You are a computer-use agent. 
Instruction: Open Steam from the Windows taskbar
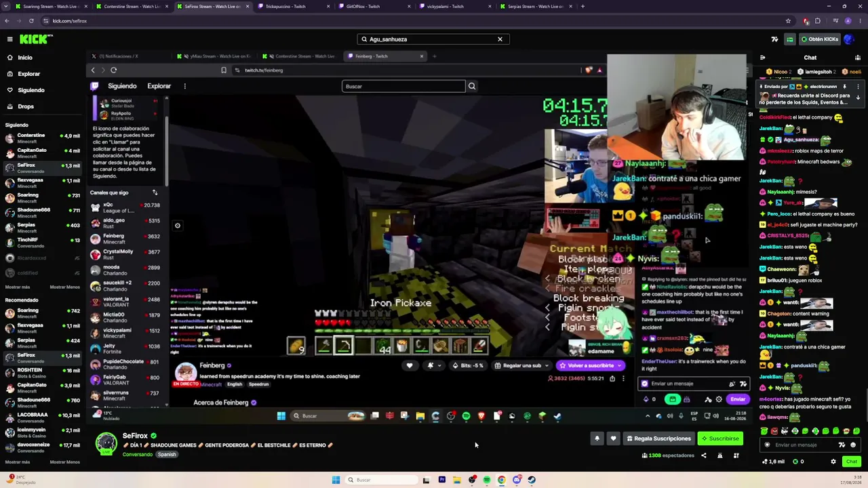[x=532, y=480]
